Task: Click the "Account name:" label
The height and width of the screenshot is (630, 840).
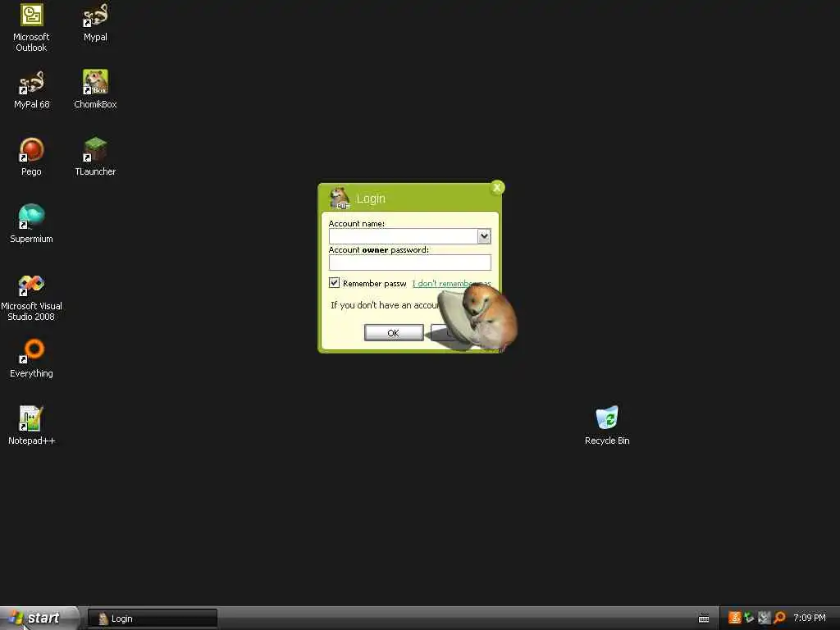Action: (356, 223)
